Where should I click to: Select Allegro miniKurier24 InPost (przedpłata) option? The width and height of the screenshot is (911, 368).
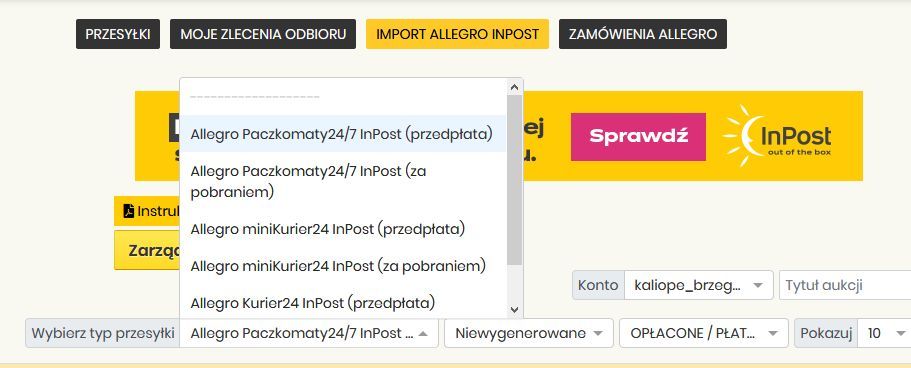343,229
